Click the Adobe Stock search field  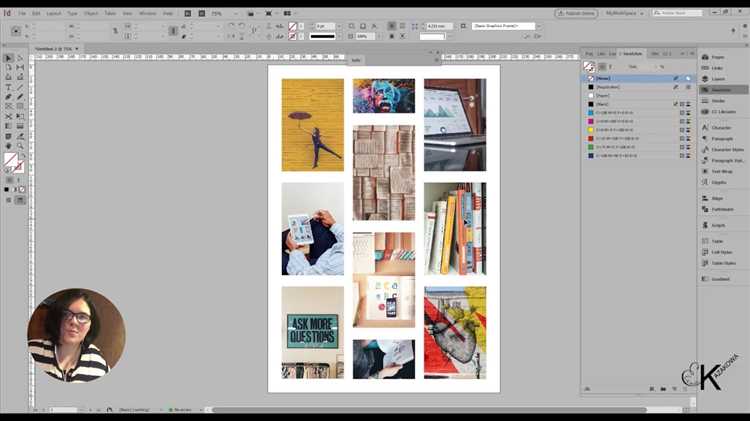click(678, 13)
